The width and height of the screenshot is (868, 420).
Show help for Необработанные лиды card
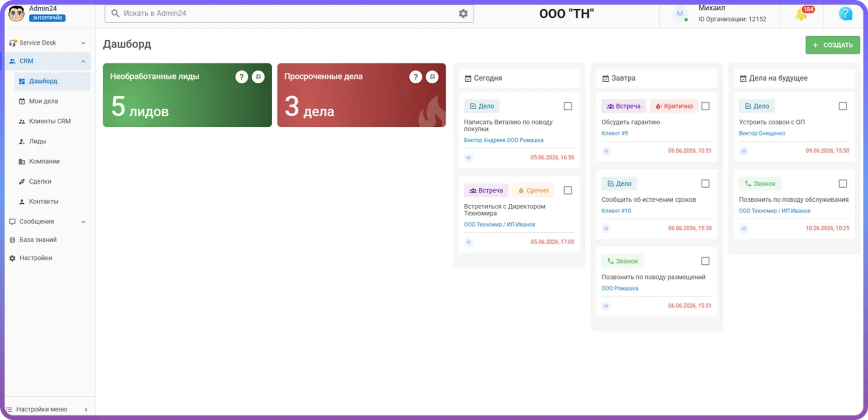pos(241,77)
